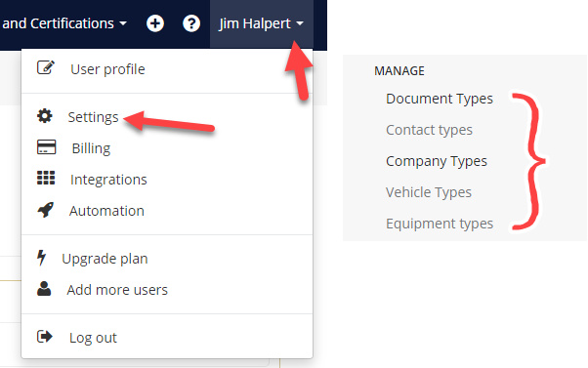Image resolution: width=588 pixels, height=368 pixels.
Task: Click the Upgrade plan lightning icon
Action: coord(41,258)
